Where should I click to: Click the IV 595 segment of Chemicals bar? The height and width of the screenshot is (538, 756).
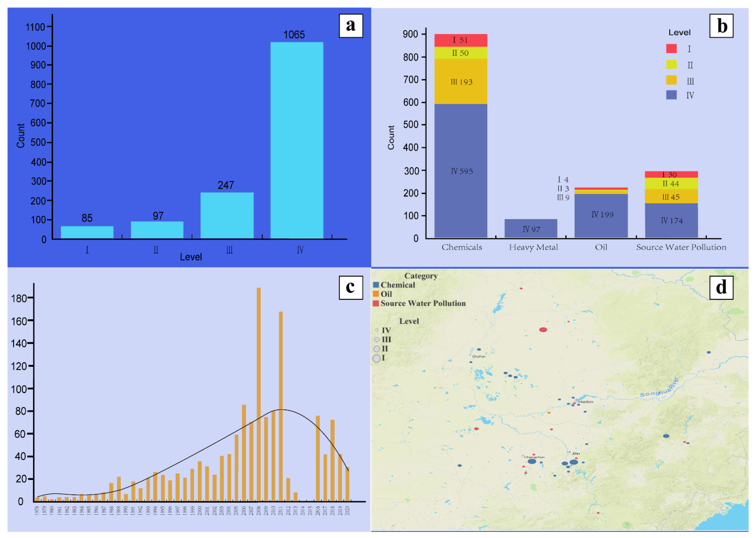point(461,171)
